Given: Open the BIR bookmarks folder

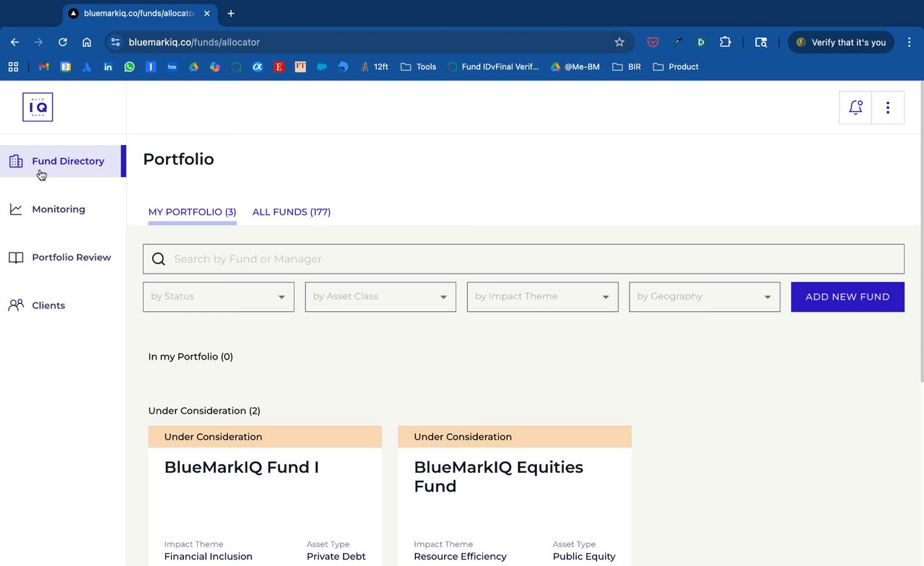Looking at the screenshot, I should click(627, 66).
